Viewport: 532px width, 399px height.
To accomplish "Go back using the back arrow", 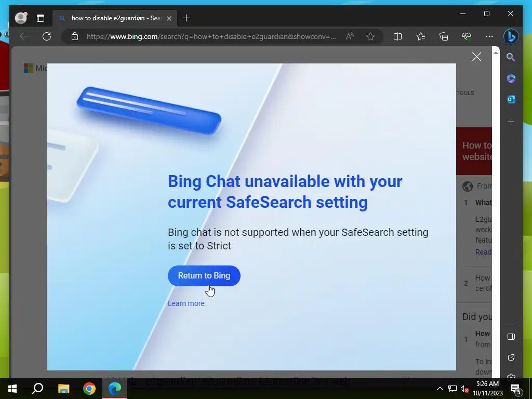I will [24, 36].
